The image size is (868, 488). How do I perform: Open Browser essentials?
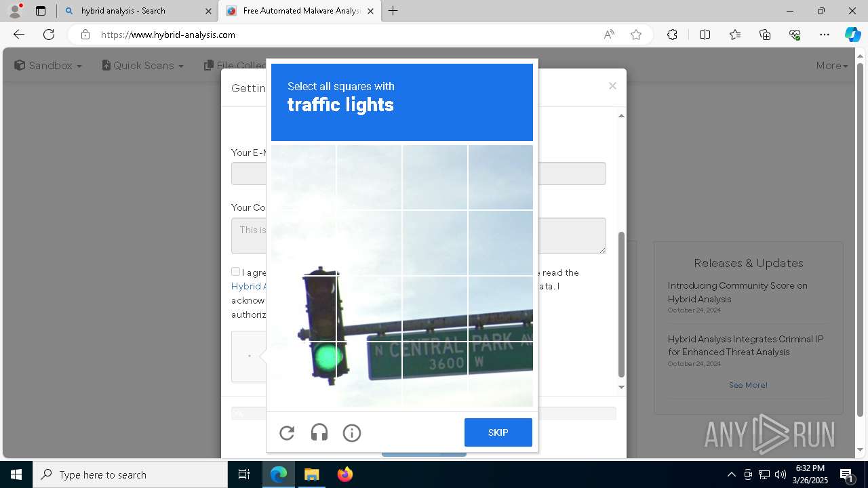tap(795, 35)
